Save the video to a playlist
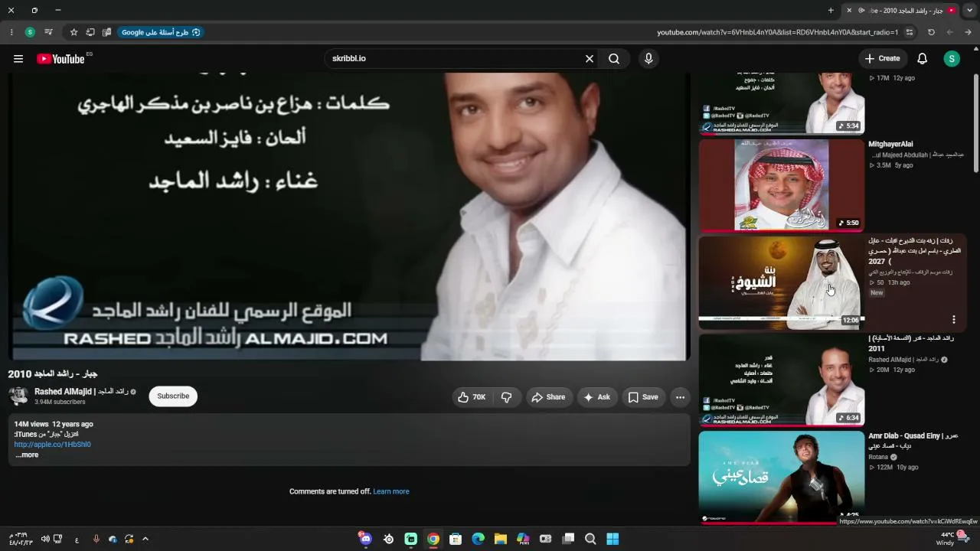980x551 pixels. click(643, 397)
